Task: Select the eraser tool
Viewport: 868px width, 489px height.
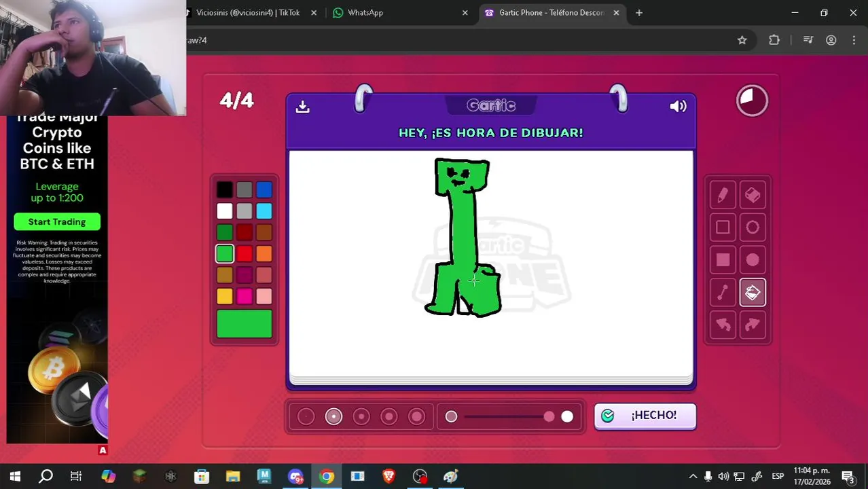Action: coord(753,196)
